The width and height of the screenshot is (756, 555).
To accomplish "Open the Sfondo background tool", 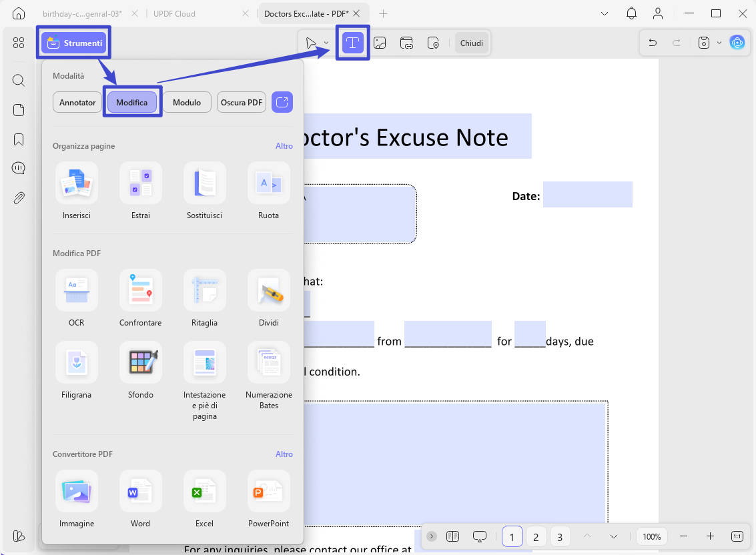I will (140, 370).
